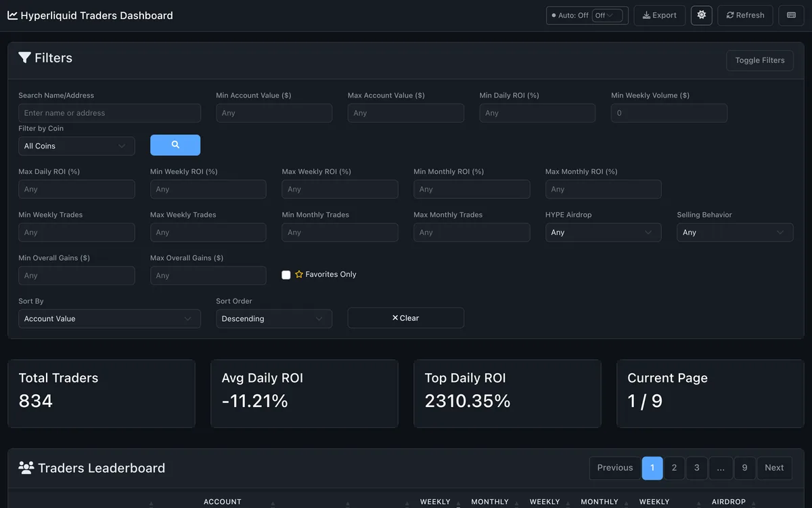
Task: Click the Hyperliquid Traders Dashboard title
Action: click(x=97, y=15)
